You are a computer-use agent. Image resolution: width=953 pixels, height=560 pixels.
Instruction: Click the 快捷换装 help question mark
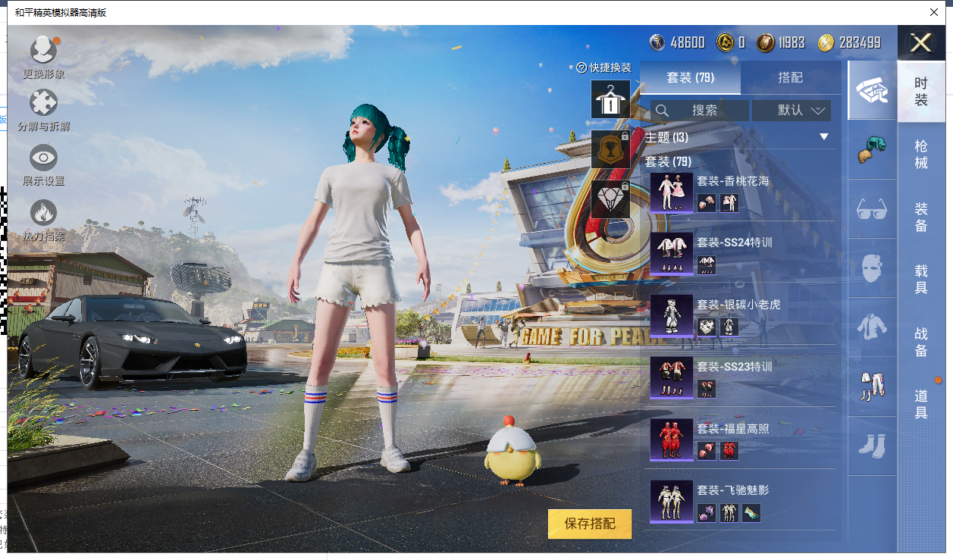pyautogui.click(x=582, y=67)
